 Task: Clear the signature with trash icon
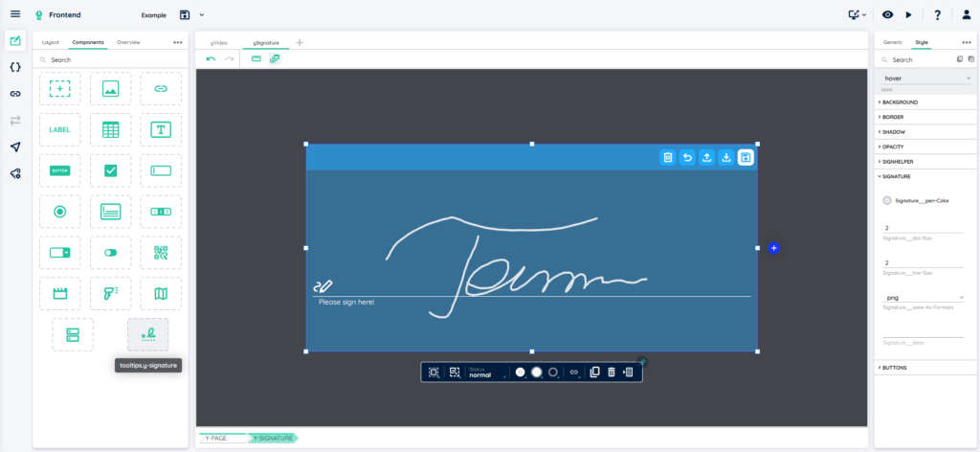pyautogui.click(x=667, y=158)
